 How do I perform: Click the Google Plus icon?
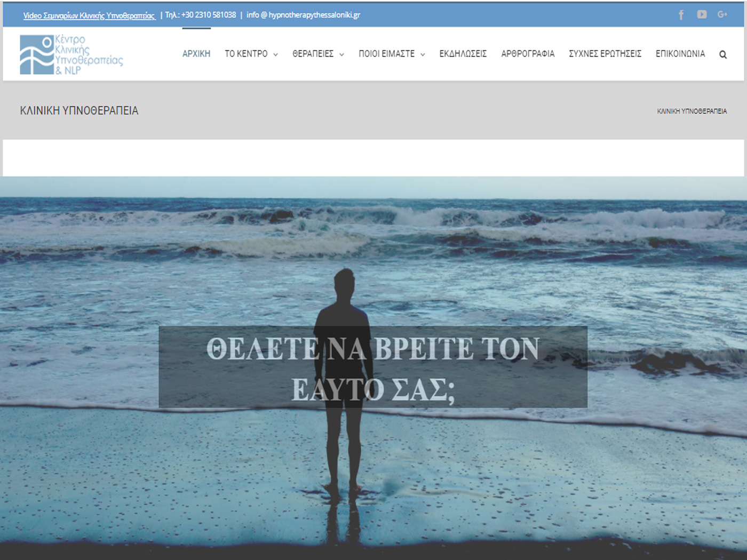722,14
